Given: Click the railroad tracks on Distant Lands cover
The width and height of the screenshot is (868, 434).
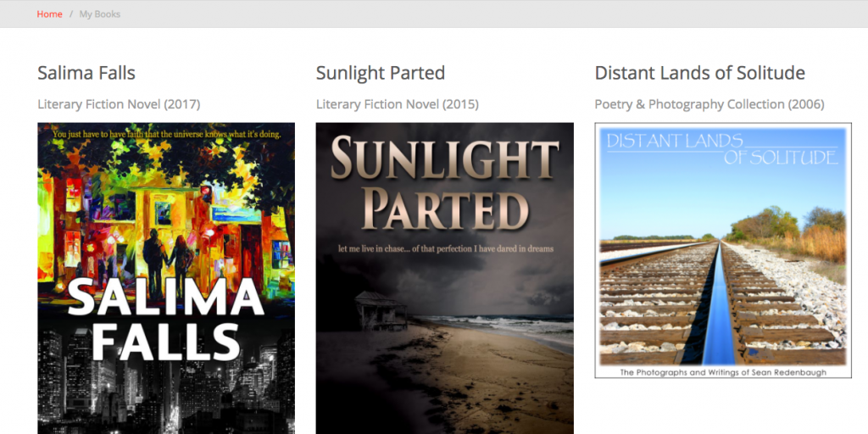Looking at the screenshot, I should [721, 305].
